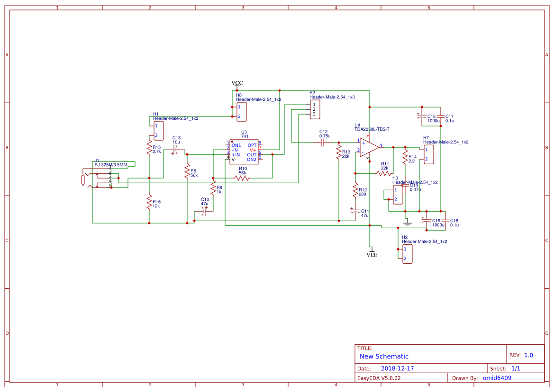
Task: Select the U4 TDA2050L amplifier symbol
Action: pos(367,147)
